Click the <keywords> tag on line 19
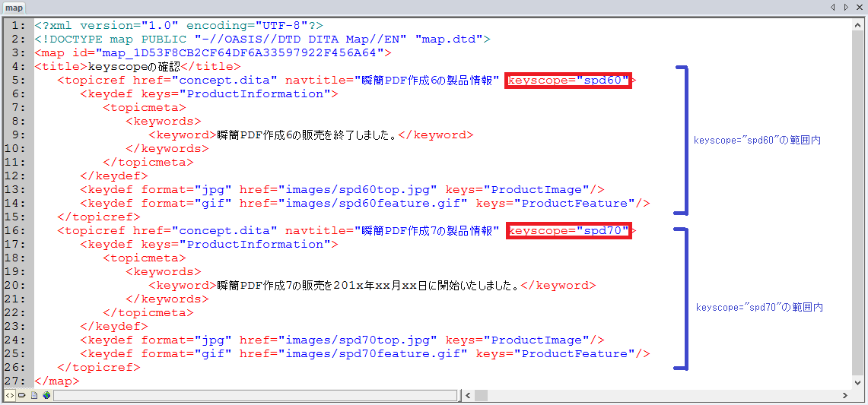The width and height of the screenshot is (868, 405). 164,272
